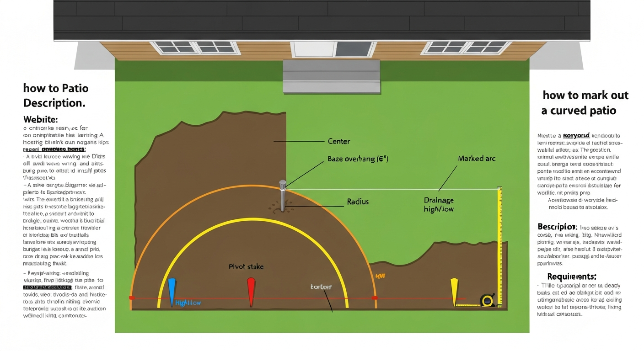Click the "how to Patio Description." heading
This screenshot has height=351, width=644.
[56, 95]
